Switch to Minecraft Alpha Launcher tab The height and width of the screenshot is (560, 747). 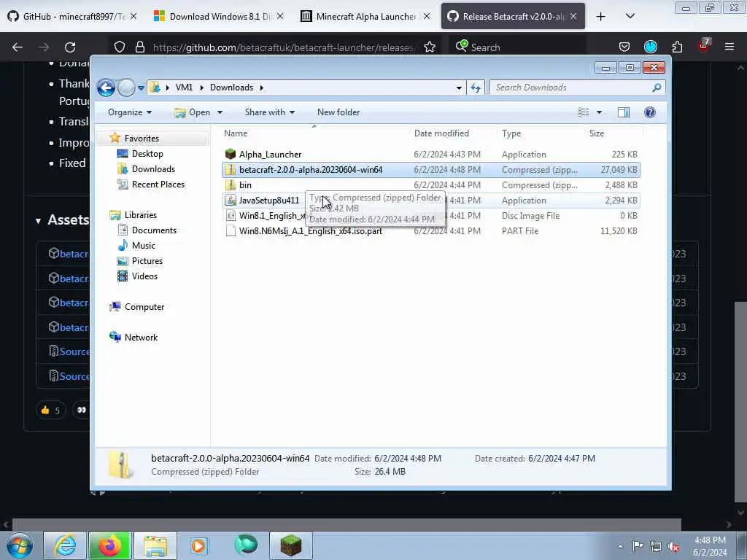click(366, 17)
